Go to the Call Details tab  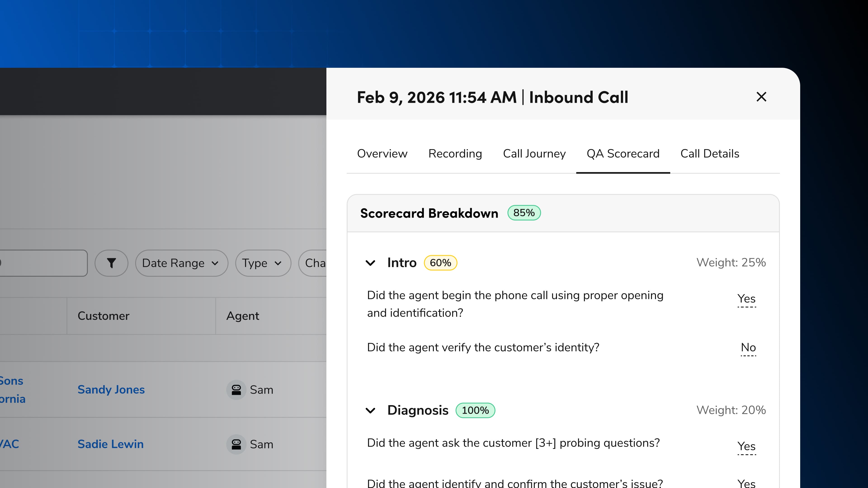[710, 154]
